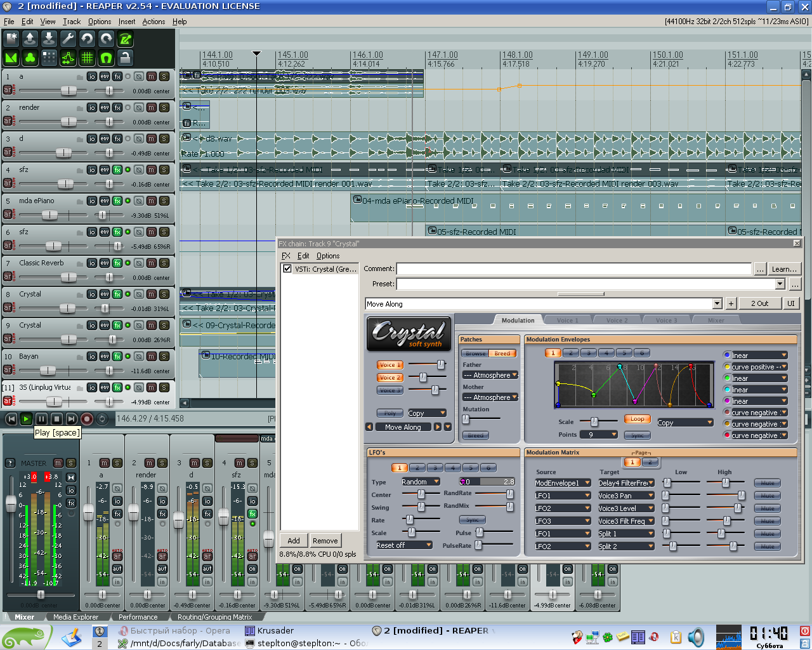Click the Stop transport button
This screenshot has width=812, height=650.
click(56, 419)
